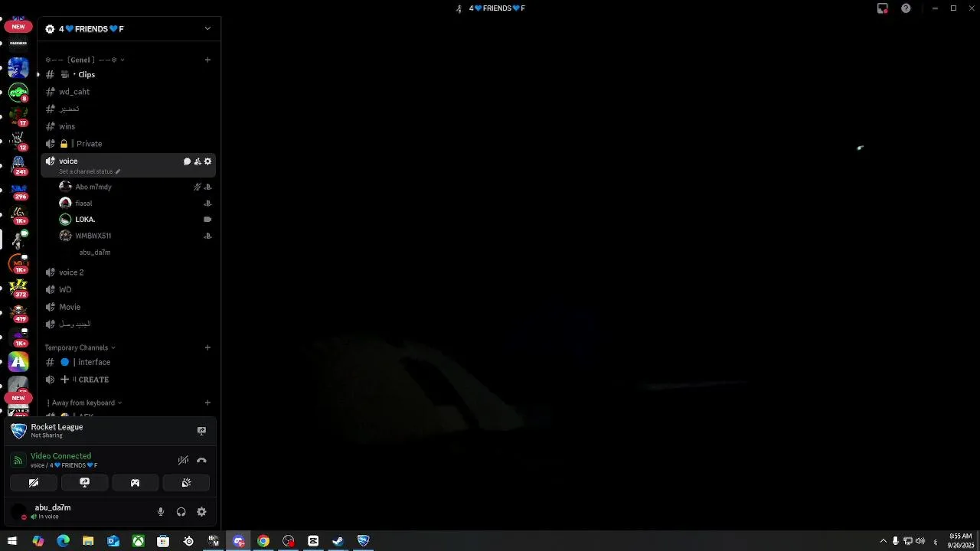Share Rocket League screen from activity panel

201,431
